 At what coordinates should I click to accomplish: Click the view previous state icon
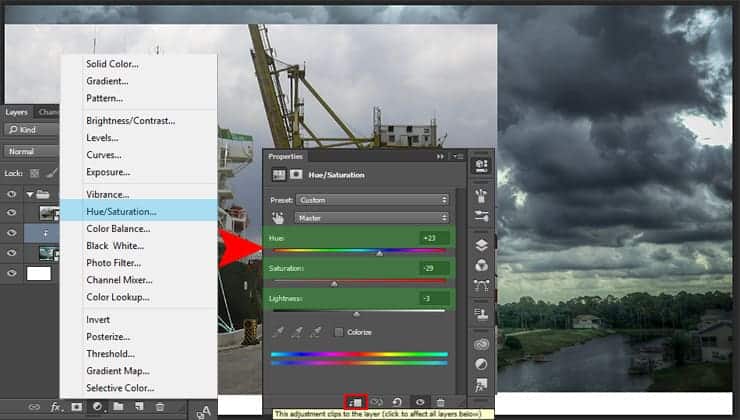coord(376,402)
